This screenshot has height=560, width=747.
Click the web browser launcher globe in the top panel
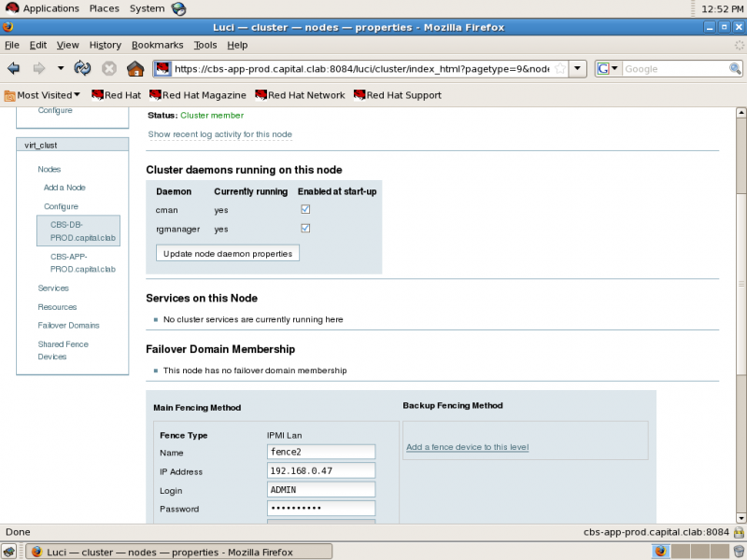[178, 8]
